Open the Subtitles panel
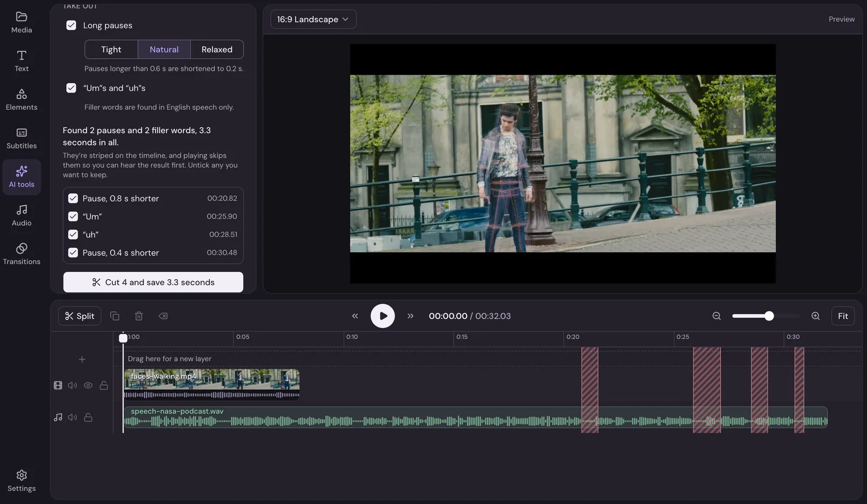This screenshot has height=504, width=867. coord(22,138)
